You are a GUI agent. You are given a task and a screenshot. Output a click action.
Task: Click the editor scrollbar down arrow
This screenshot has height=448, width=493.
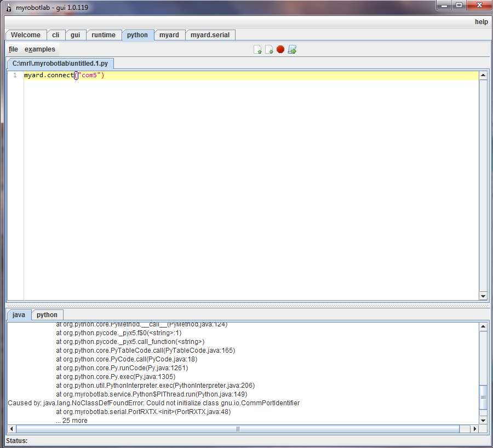click(483, 296)
